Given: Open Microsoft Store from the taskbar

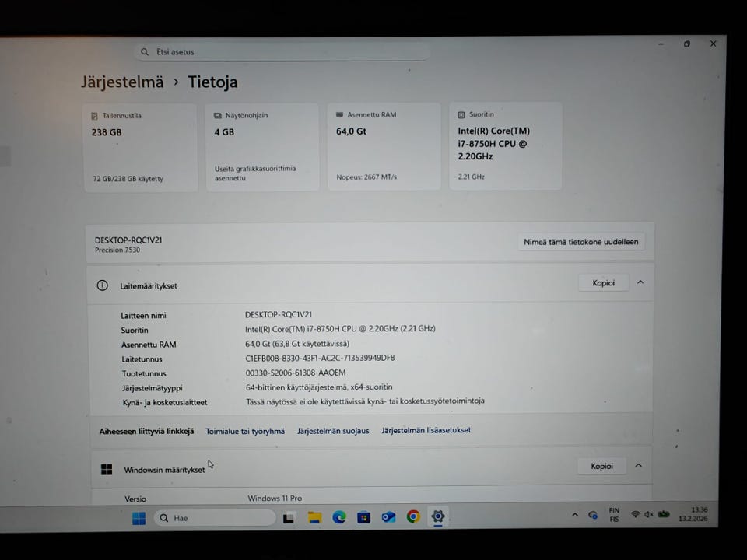Looking at the screenshot, I should [x=364, y=517].
